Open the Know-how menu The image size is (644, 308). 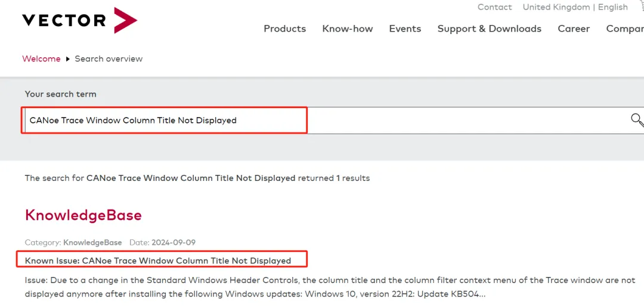click(x=348, y=29)
